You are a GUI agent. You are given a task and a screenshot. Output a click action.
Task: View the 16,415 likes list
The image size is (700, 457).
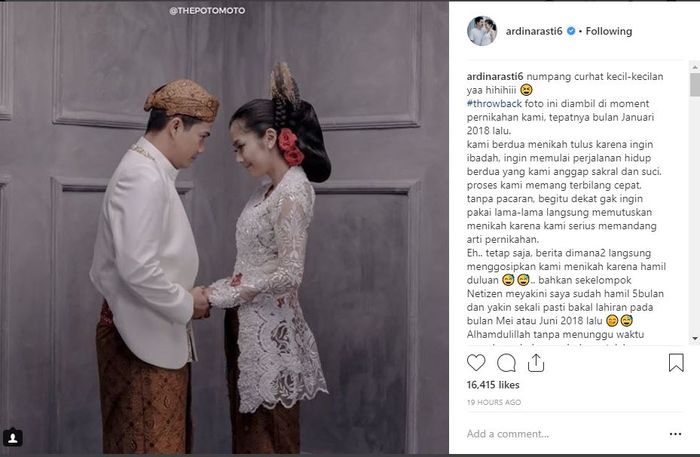tap(493, 385)
